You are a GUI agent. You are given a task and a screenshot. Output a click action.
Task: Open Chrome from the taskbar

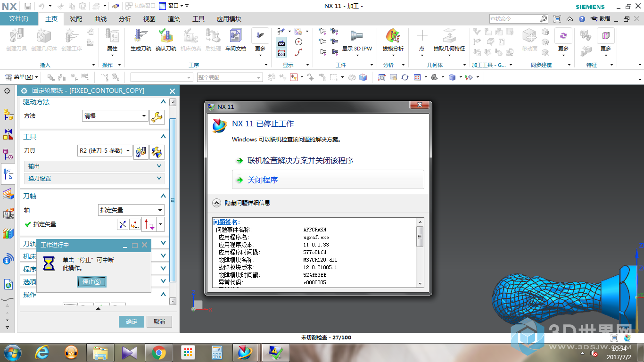point(159,353)
